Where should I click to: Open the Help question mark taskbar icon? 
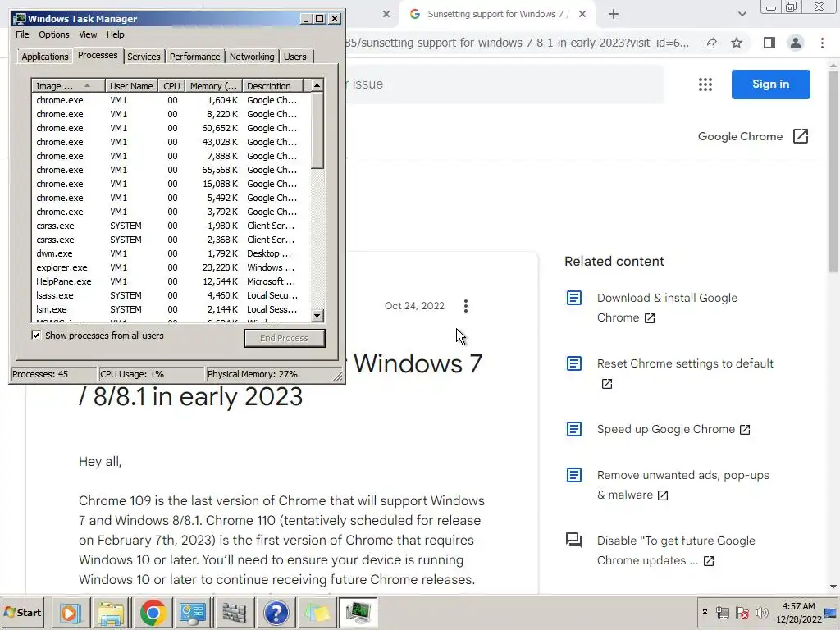click(276, 612)
